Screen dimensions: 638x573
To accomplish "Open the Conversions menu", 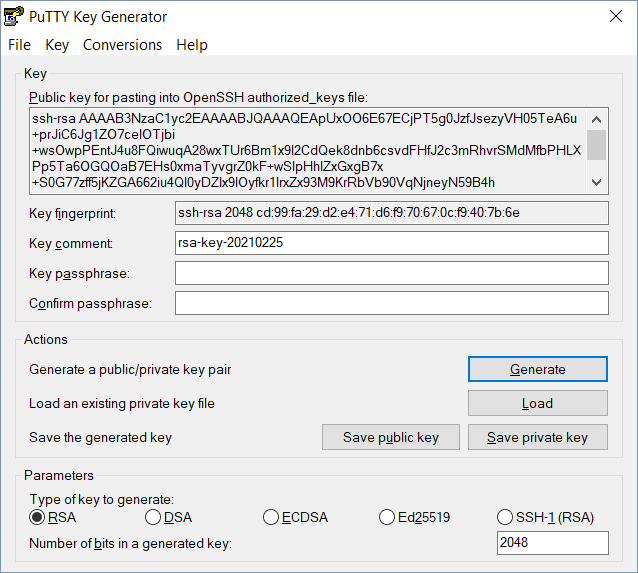I will click(122, 45).
